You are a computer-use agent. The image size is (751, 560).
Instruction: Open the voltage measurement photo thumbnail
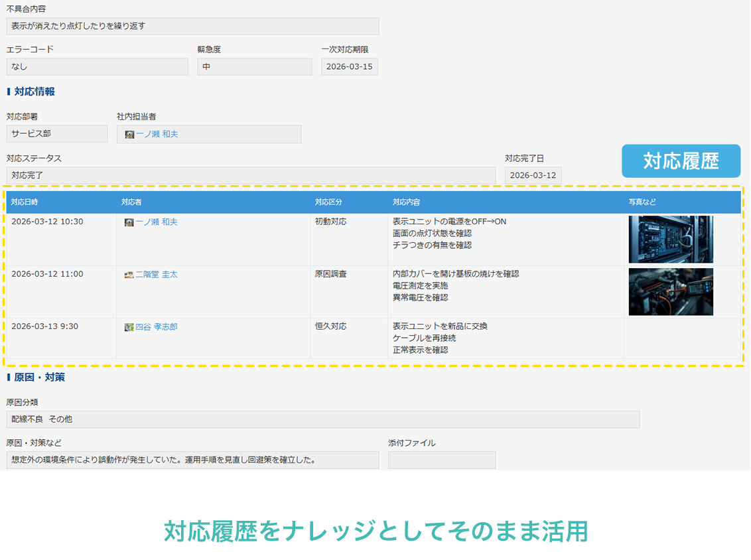coord(671,292)
